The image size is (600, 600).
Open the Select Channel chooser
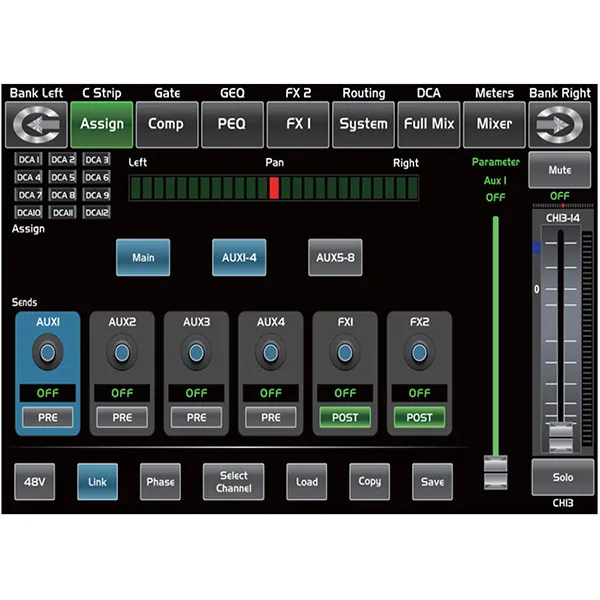point(233,481)
